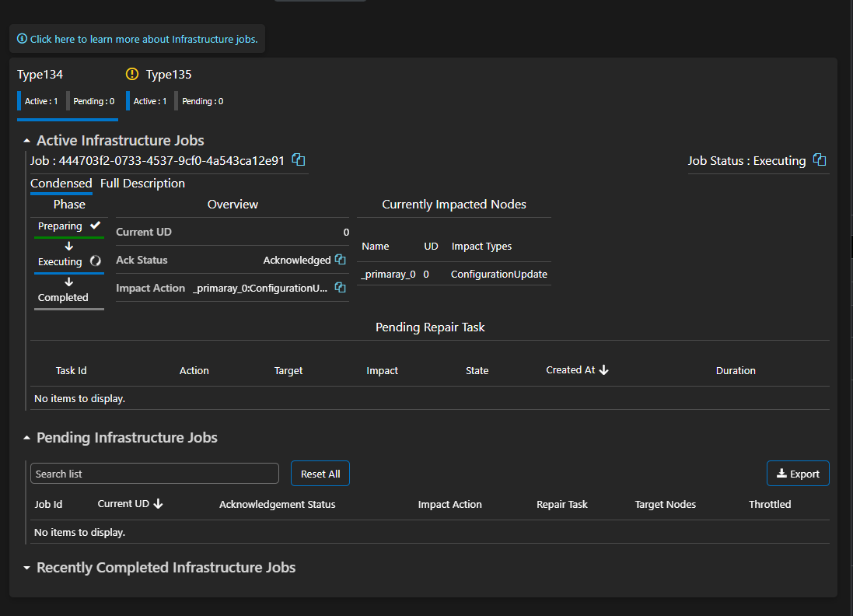Copy the Job ID using the copy icon

(x=298, y=159)
